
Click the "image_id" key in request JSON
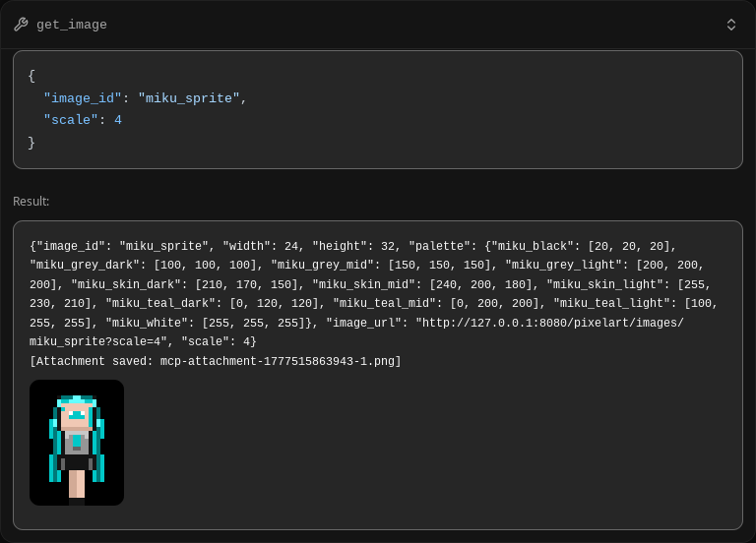83,98
